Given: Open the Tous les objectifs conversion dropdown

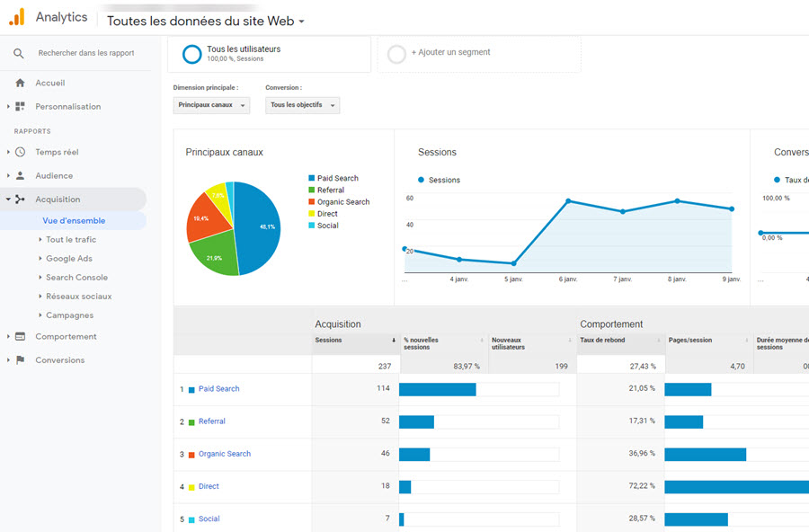Looking at the screenshot, I should pyautogui.click(x=302, y=105).
